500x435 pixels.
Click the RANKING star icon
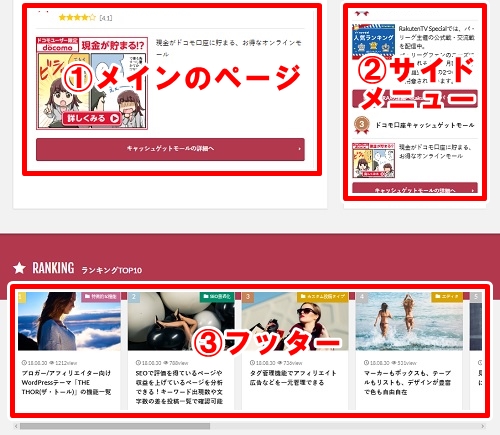(19, 268)
